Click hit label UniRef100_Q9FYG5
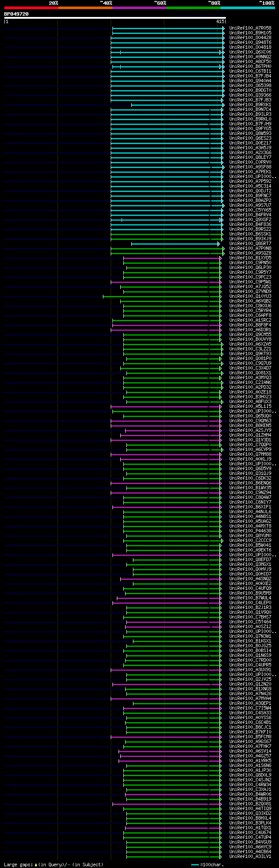This screenshot has width=279, height=868. [x=250, y=129]
